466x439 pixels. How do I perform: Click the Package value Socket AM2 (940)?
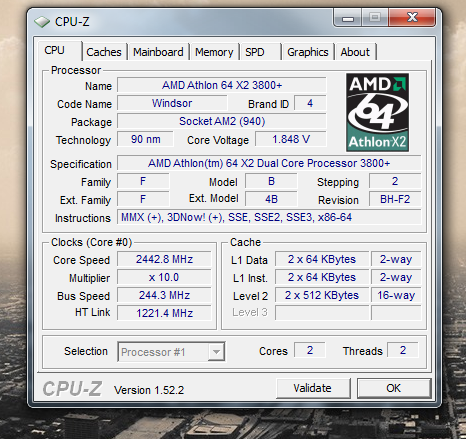pyautogui.click(x=222, y=121)
